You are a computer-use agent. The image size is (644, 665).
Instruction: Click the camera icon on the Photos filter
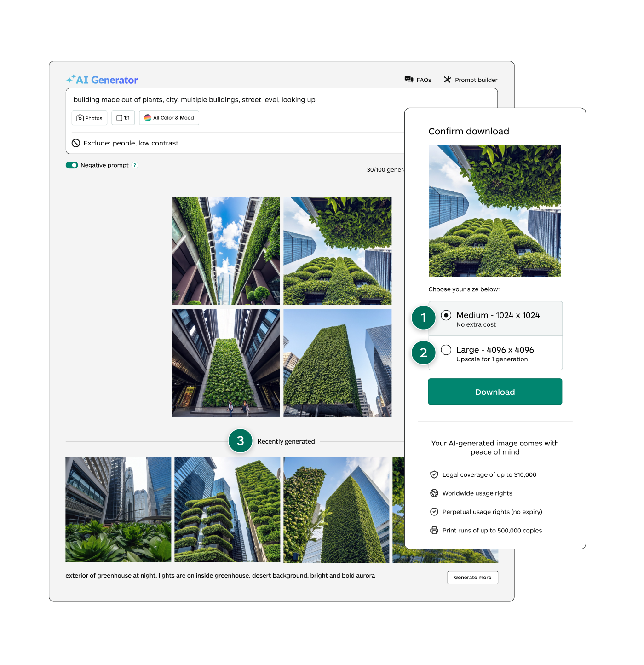coord(79,118)
